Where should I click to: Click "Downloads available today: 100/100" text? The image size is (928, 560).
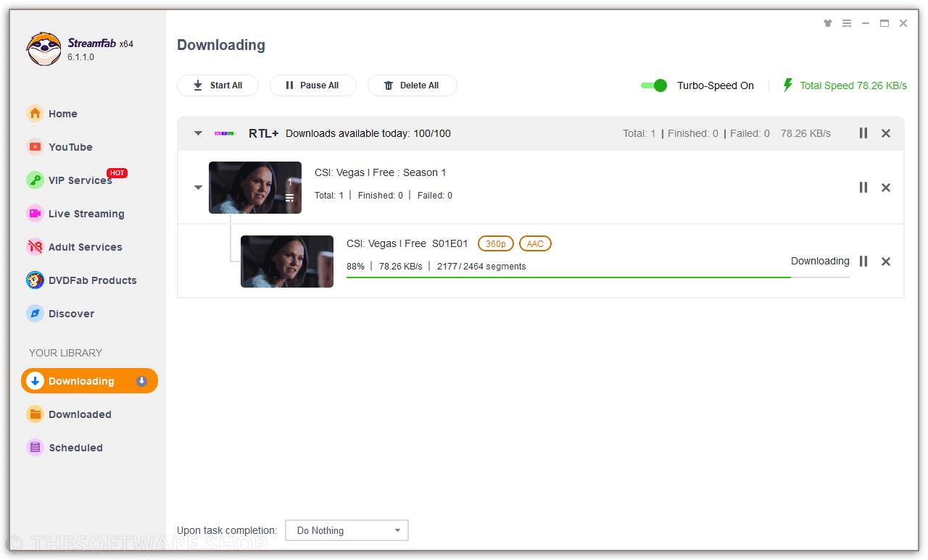tap(368, 133)
